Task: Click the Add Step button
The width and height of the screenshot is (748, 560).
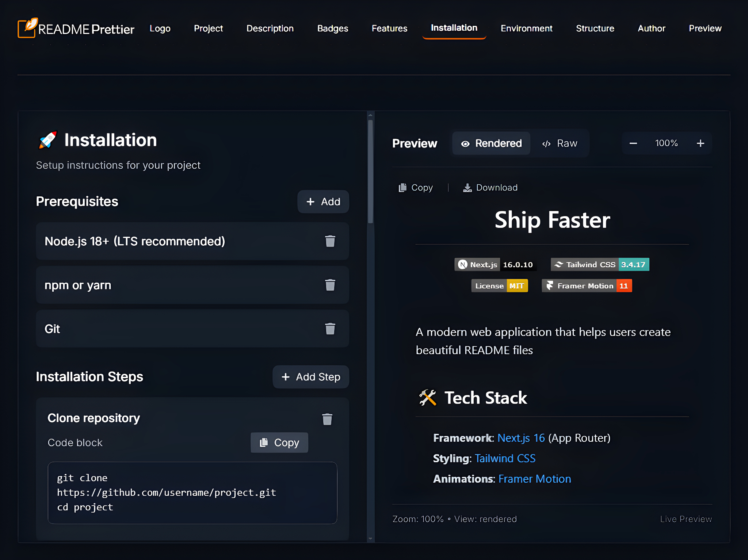Action: pyautogui.click(x=311, y=377)
